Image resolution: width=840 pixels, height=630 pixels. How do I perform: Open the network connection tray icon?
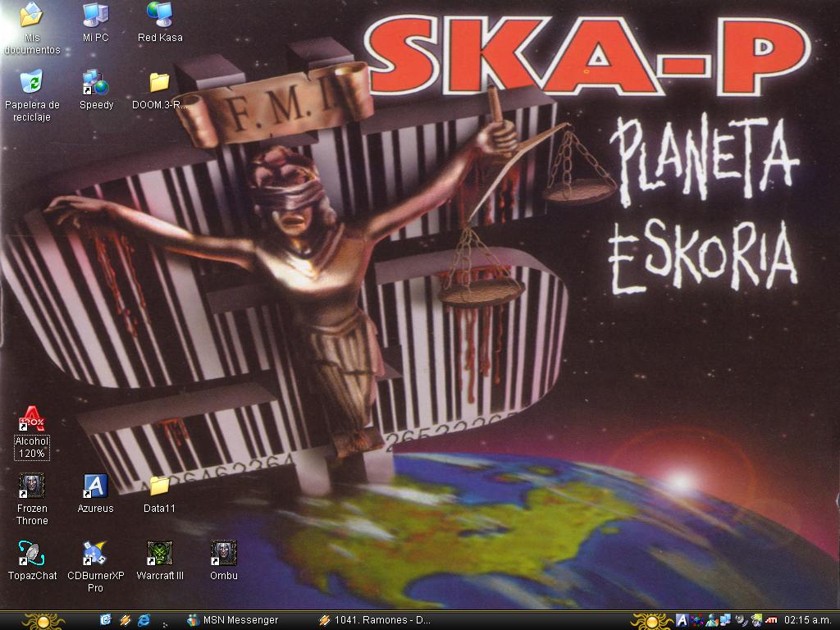point(726,620)
